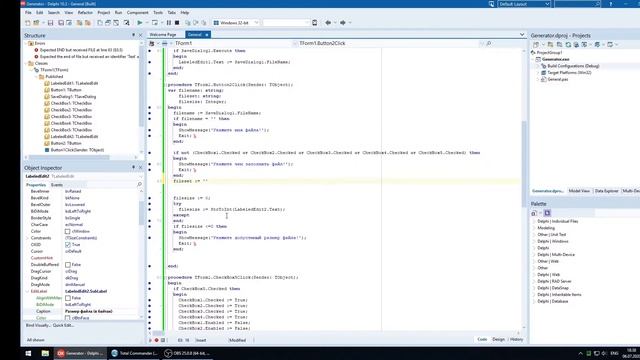Switch to the Design tab below editor
This screenshot has height=360, width=640.
[498, 340]
